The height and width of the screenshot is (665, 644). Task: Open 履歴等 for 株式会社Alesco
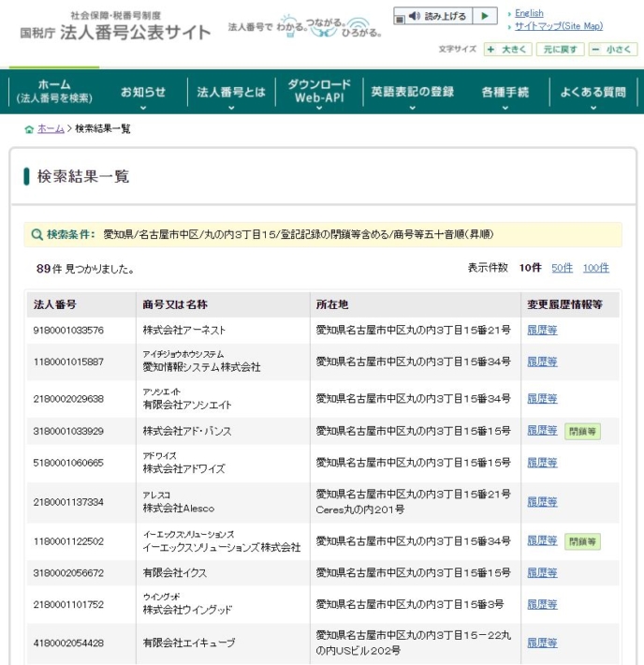(x=542, y=502)
